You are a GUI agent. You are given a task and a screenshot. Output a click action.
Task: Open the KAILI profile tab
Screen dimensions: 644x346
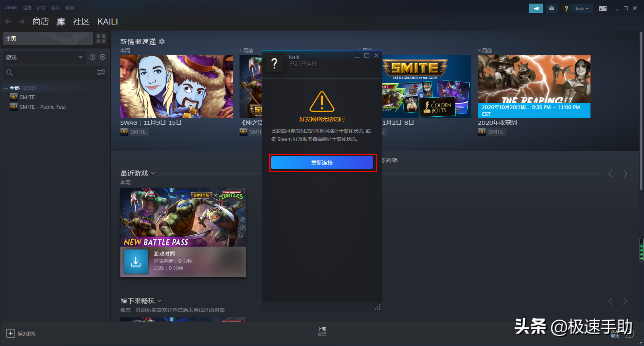pos(107,21)
